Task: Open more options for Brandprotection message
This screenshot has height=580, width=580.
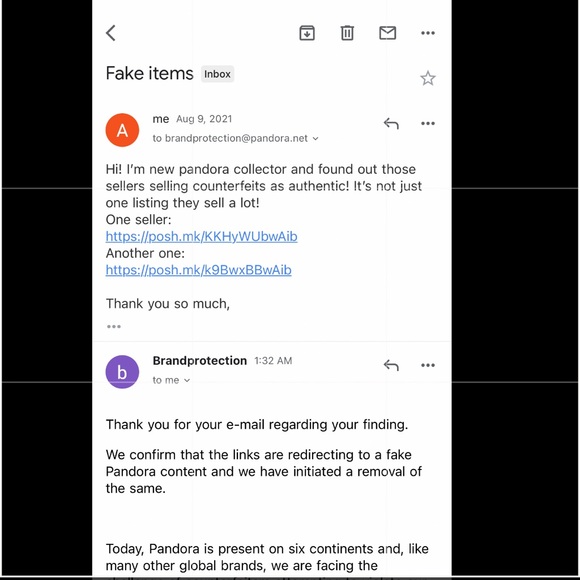Action: tap(428, 365)
